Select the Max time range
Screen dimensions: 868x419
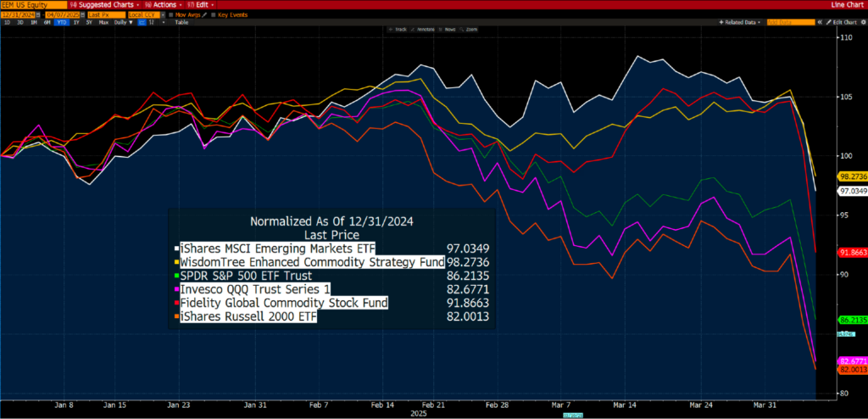point(103,23)
